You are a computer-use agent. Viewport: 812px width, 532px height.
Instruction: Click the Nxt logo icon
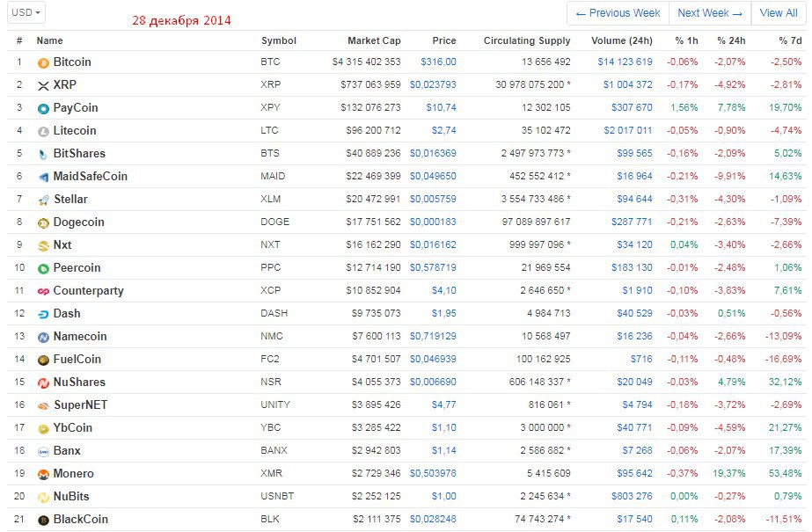(x=43, y=246)
